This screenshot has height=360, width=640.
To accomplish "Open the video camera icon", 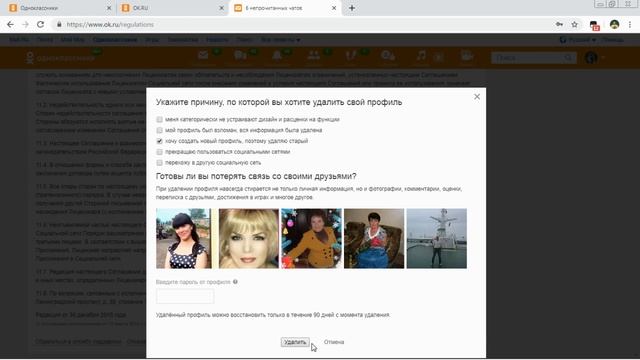I will pos(467,56).
